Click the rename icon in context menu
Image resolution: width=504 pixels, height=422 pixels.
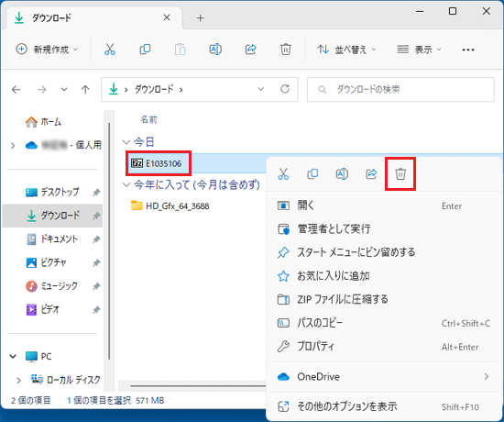[342, 173]
